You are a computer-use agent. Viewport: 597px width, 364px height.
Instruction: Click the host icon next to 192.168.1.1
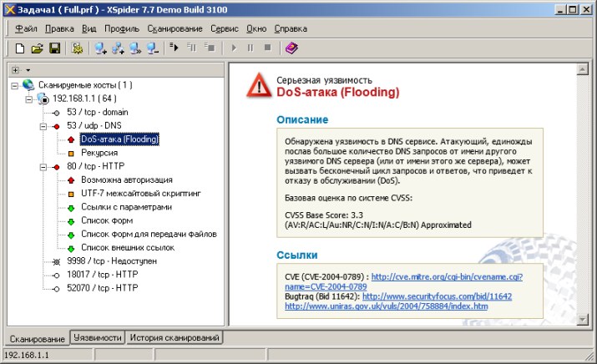pos(43,99)
